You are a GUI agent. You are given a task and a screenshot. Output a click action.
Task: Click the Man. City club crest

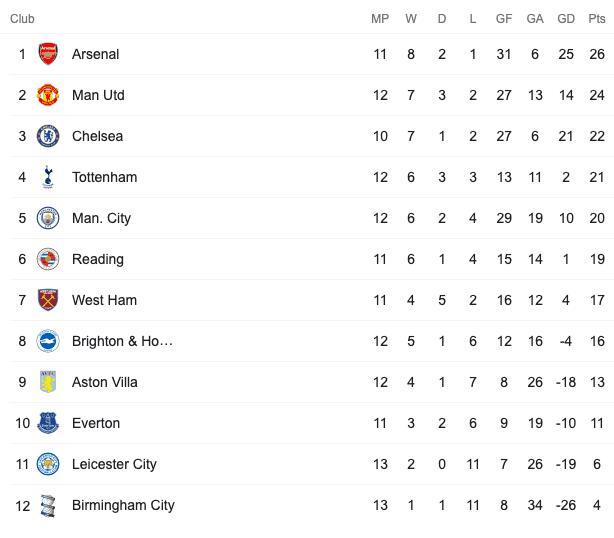(x=48, y=218)
